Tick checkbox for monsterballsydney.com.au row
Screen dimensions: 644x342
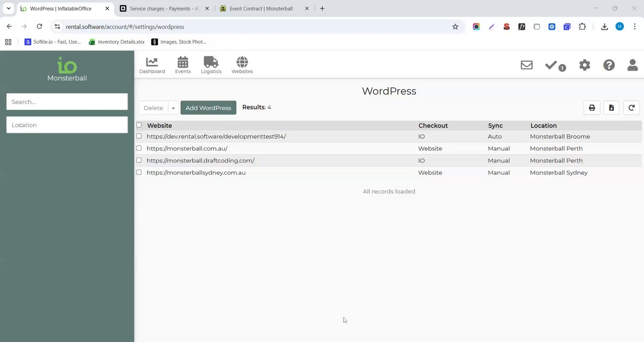[139, 172]
